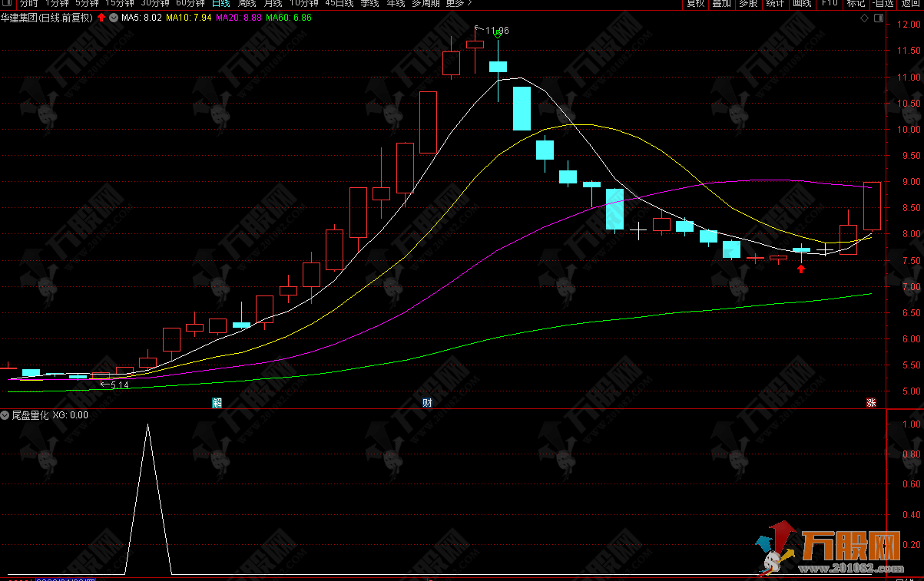
Task: Select the 60分钟 period tab
Action: pos(190,3)
